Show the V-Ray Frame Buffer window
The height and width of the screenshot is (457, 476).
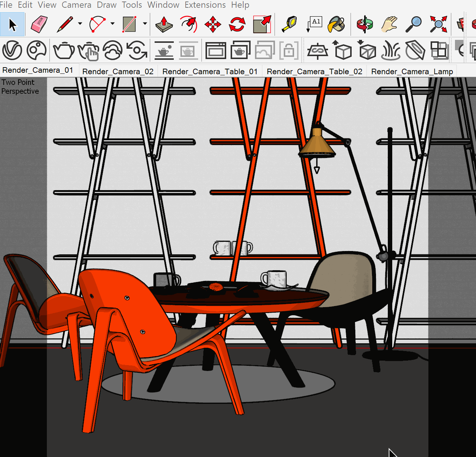click(216, 50)
